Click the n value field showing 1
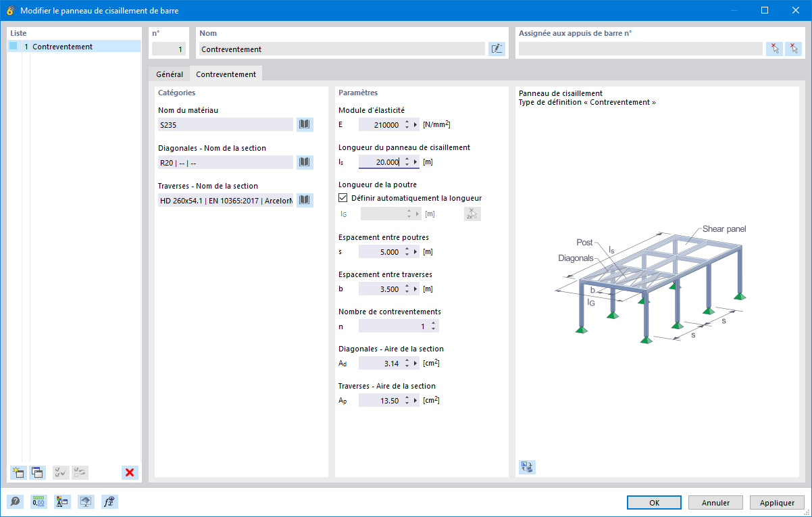The image size is (812, 517). [393, 326]
